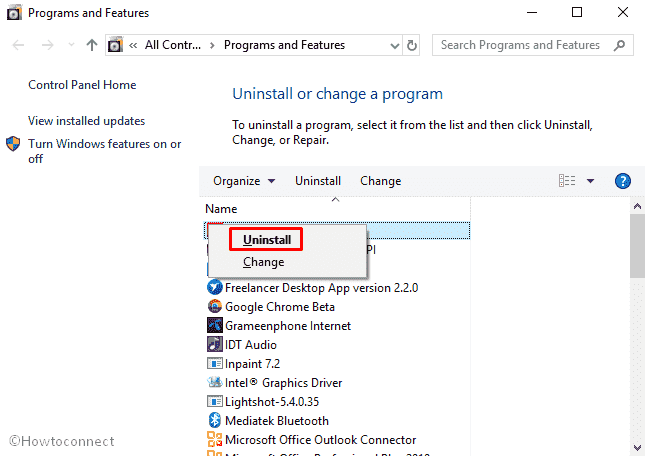Screen dimensions: 645x456
Task: Go back with the back arrow
Action: (x=19, y=45)
